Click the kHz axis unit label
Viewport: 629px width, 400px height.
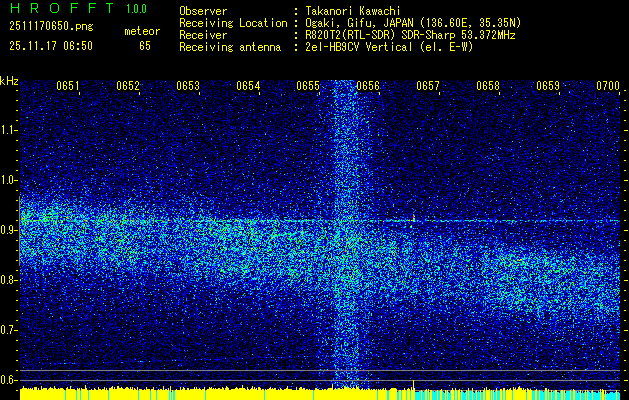(x=9, y=81)
